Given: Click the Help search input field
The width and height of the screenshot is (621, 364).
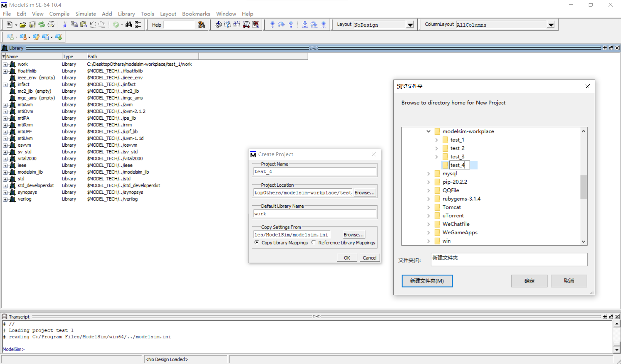Looking at the screenshot, I should pyautogui.click(x=179, y=25).
